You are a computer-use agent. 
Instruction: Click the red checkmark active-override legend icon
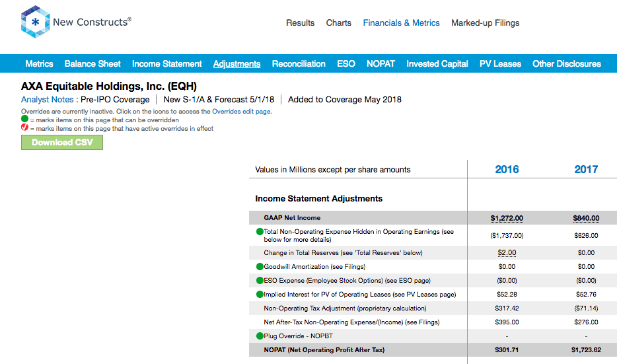pyautogui.click(x=25, y=127)
